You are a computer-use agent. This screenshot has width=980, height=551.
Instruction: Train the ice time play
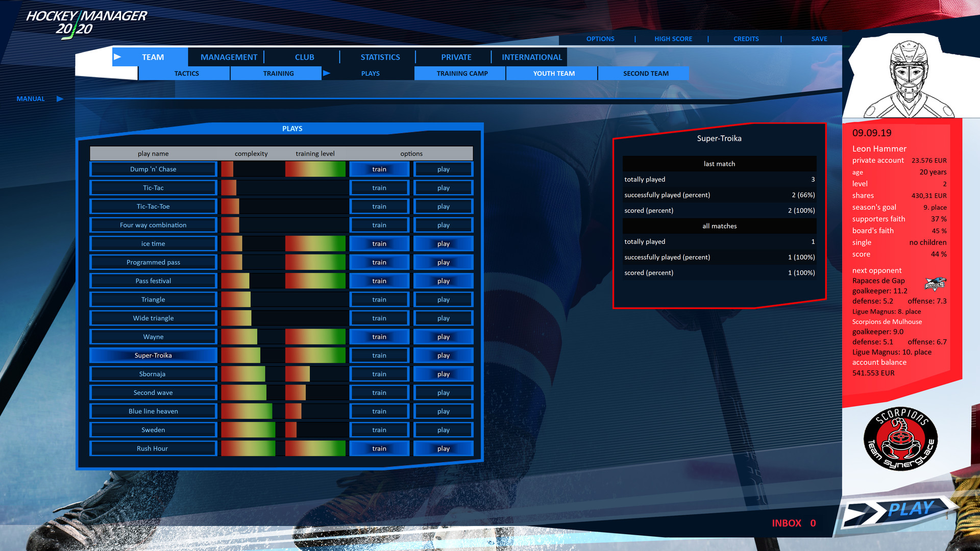[379, 244]
